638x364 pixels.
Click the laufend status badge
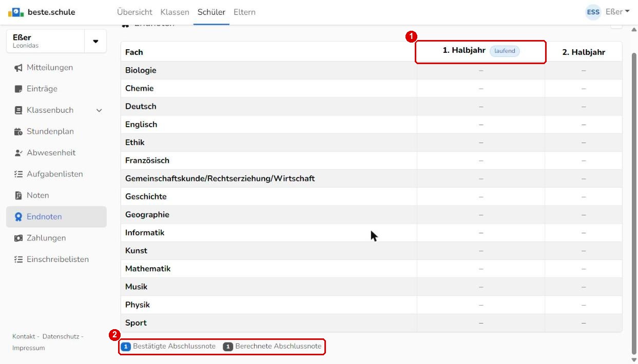(x=505, y=51)
